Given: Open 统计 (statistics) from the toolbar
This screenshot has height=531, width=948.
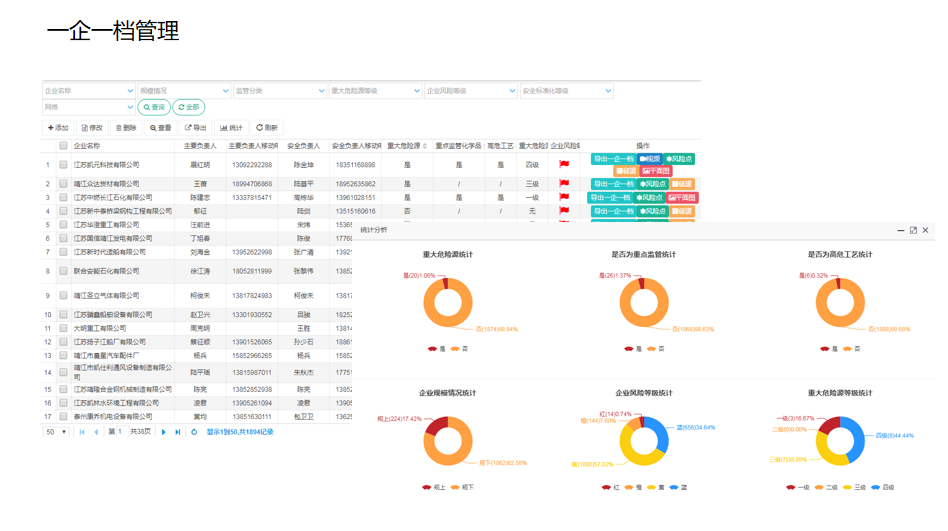Looking at the screenshot, I should 232,128.
